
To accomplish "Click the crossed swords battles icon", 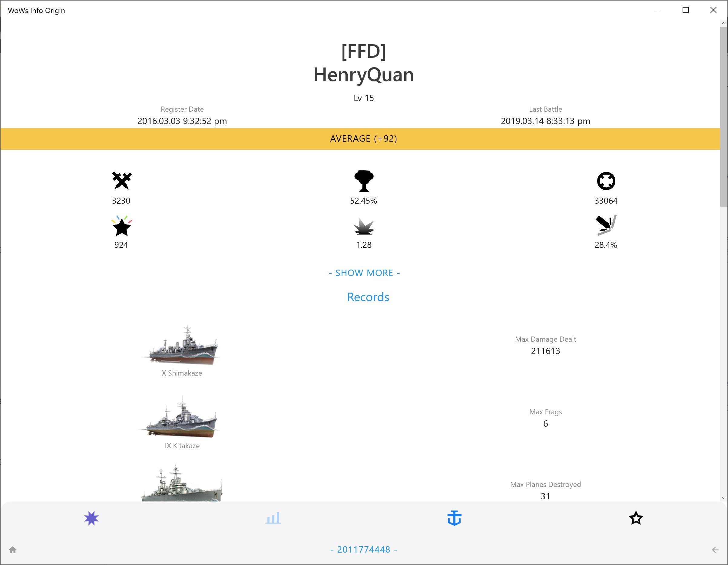I will click(x=121, y=181).
